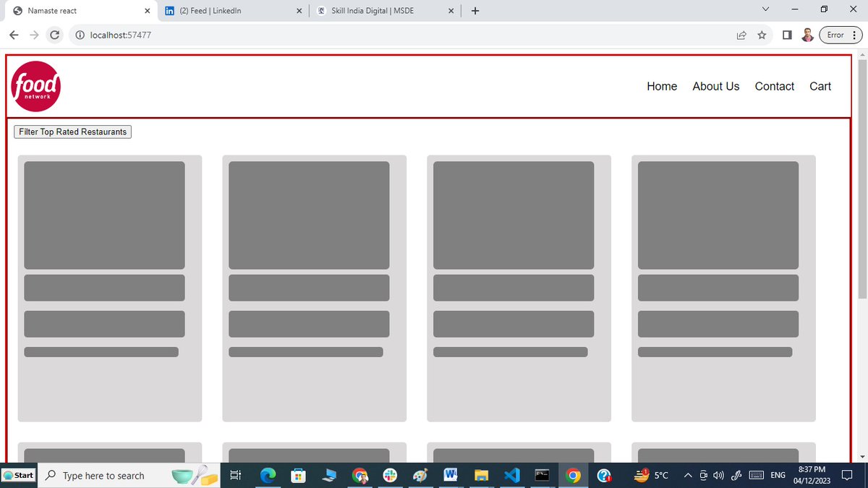868x488 pixels.
Task: Open the Cart link
Action: click(x=820, y=86)
